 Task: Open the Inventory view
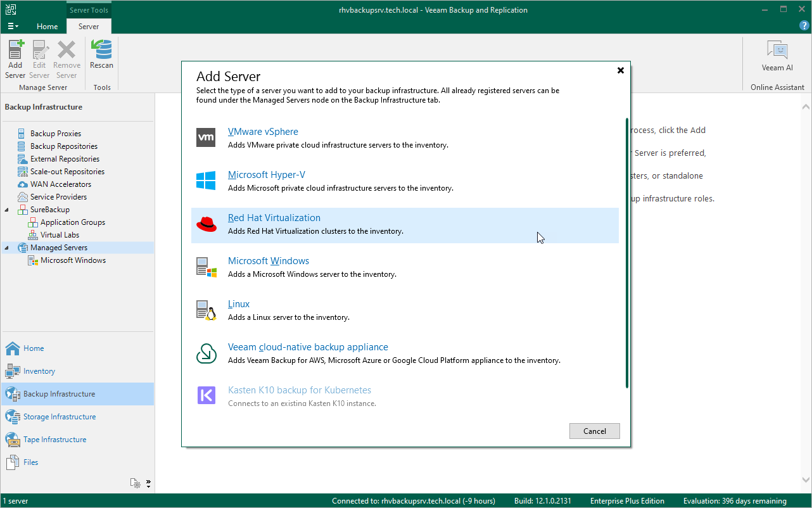coord(39,371)
